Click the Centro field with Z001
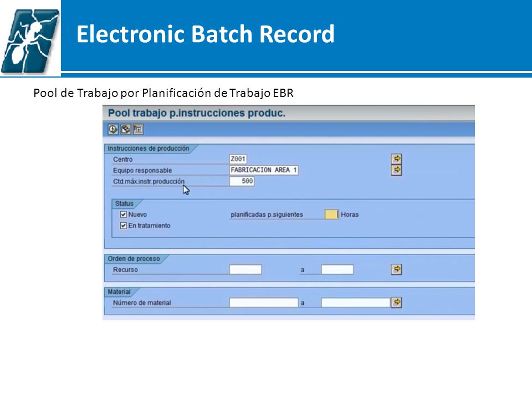The width and height of the screenshot is (532, 399). click(238, 159)
